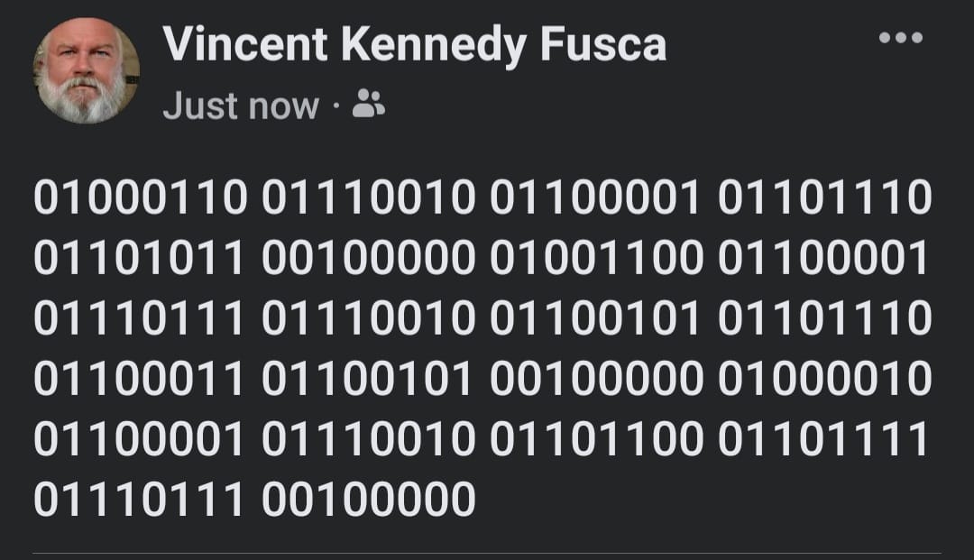The image size is (974, 560).
Task: Click the binary group 01001100
Action: tap(596, 259)
